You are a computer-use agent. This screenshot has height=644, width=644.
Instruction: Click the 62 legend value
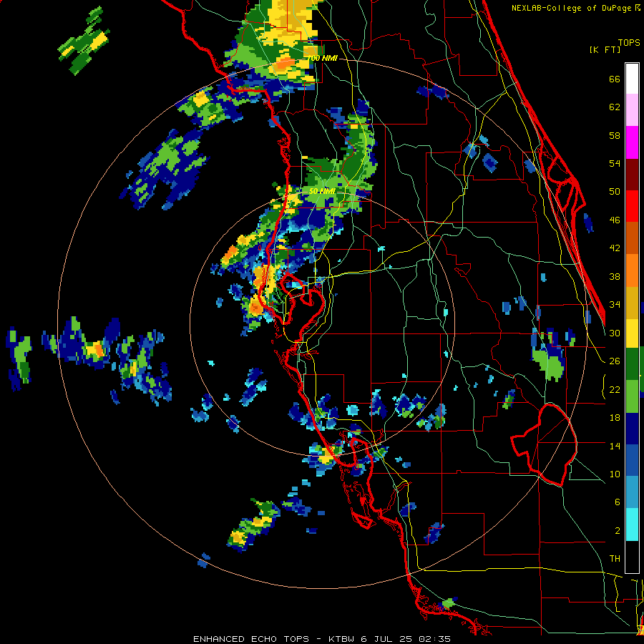click(615, 107)
